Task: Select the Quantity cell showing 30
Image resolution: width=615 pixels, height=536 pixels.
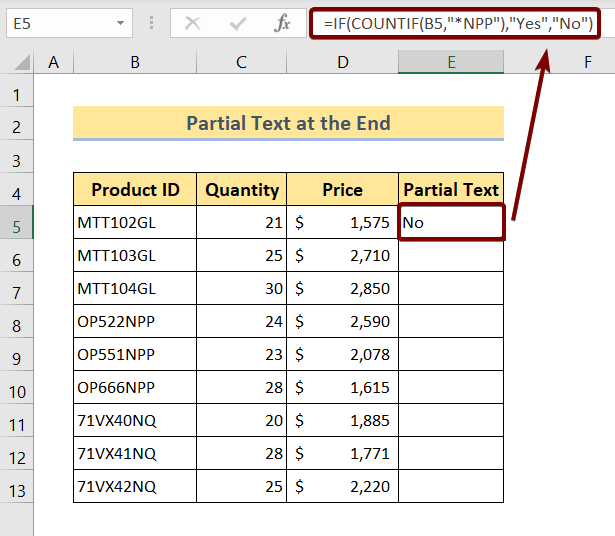Action: coord(241,289)
